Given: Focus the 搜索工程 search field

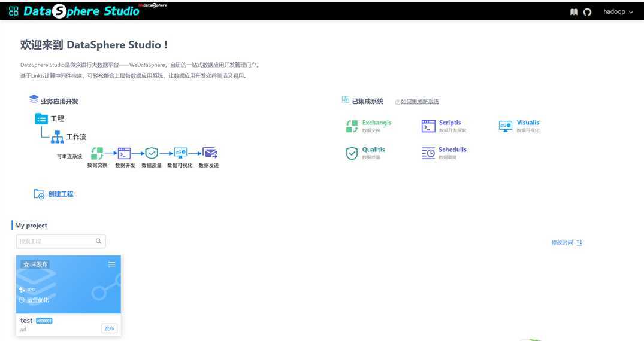Looking at the screenshot, I should pyautogui.click(x=61, y=241).
